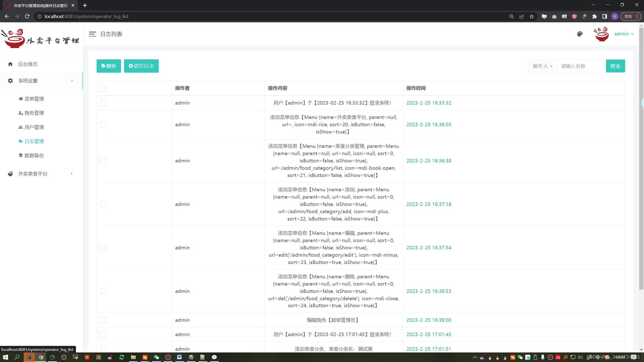
Task: Open the theme palette picker
Action: click(x=580, y=34)
